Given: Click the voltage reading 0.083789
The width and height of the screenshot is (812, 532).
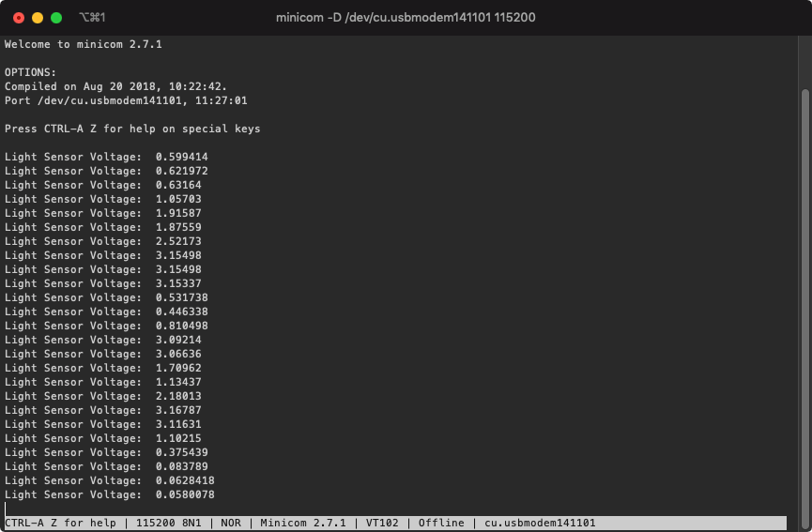Looking at the screenshot, I should pos(182,466).
